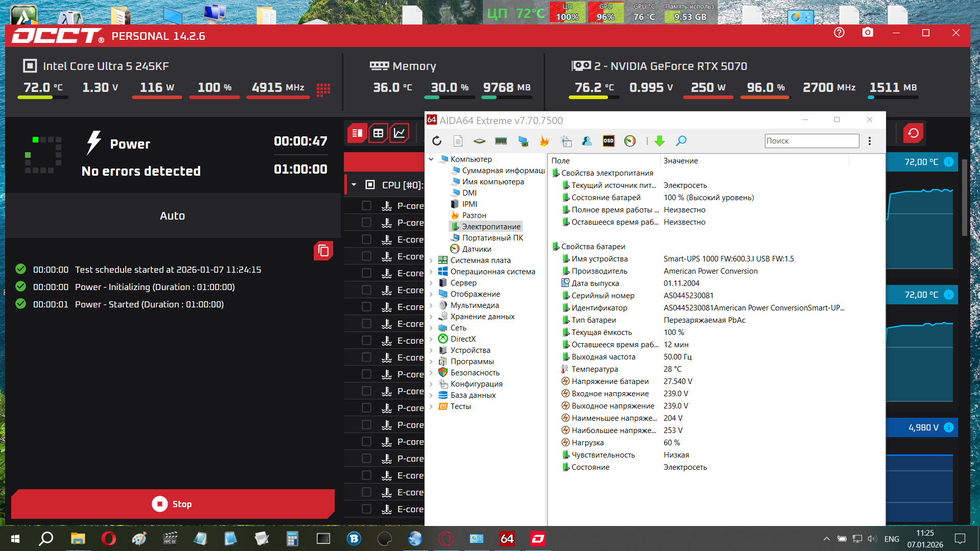Select Портативный ПК in the tree

(493, 238)
